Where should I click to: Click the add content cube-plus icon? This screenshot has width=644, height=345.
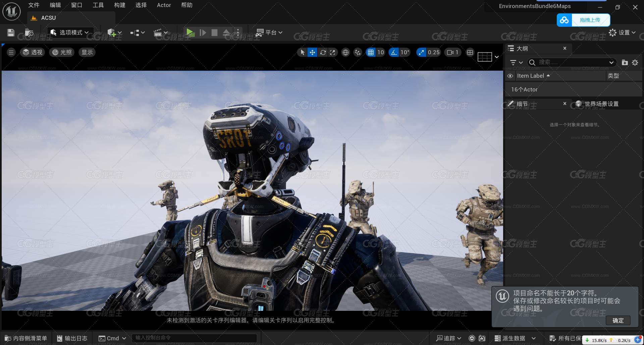[x=111, y=32]
